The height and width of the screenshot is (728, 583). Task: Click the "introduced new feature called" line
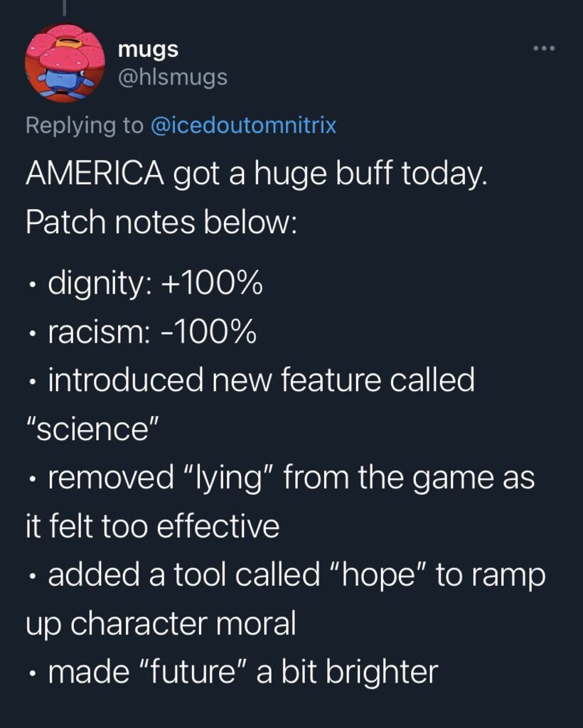tap(261, 381)
